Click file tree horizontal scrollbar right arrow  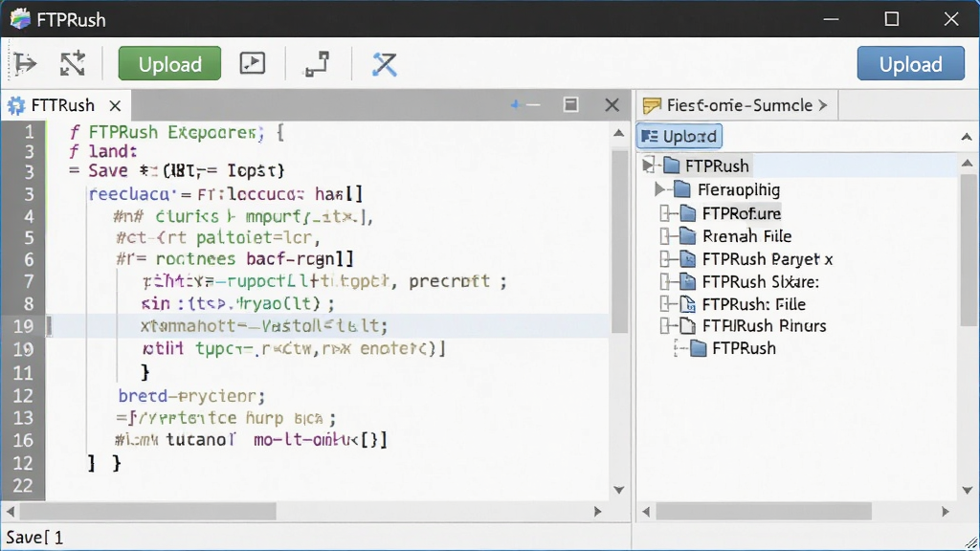(946, 512)
